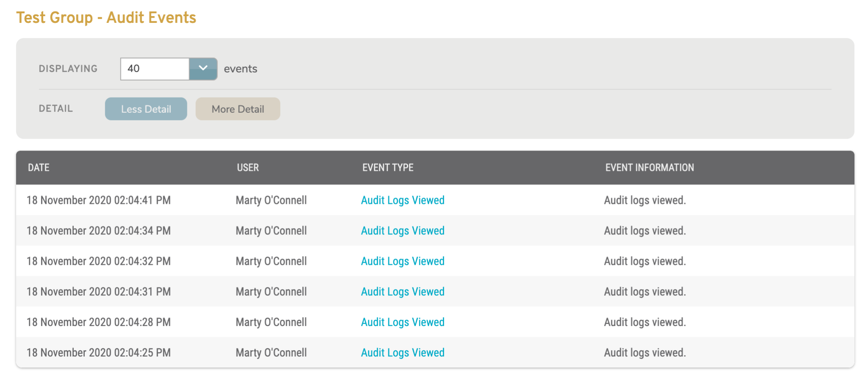Open the Audit Logs Viewed link for 02:04:25
This screenshot has width=868, height=387.
tap(402, 352)
